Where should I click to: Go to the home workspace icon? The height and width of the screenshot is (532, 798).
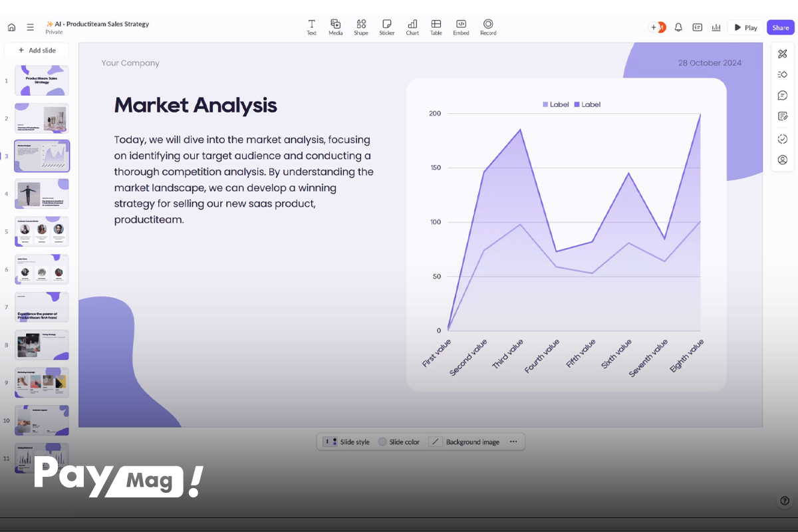(11, 27)
